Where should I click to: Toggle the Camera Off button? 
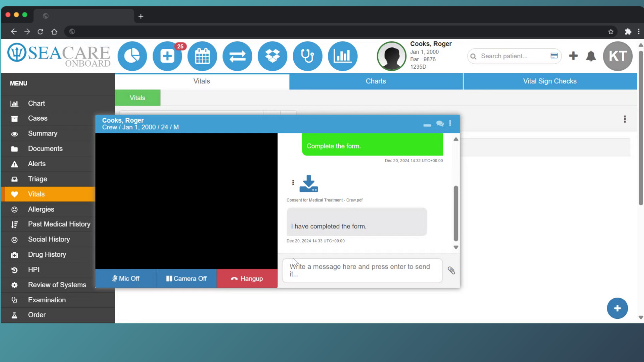pos(186,279)
